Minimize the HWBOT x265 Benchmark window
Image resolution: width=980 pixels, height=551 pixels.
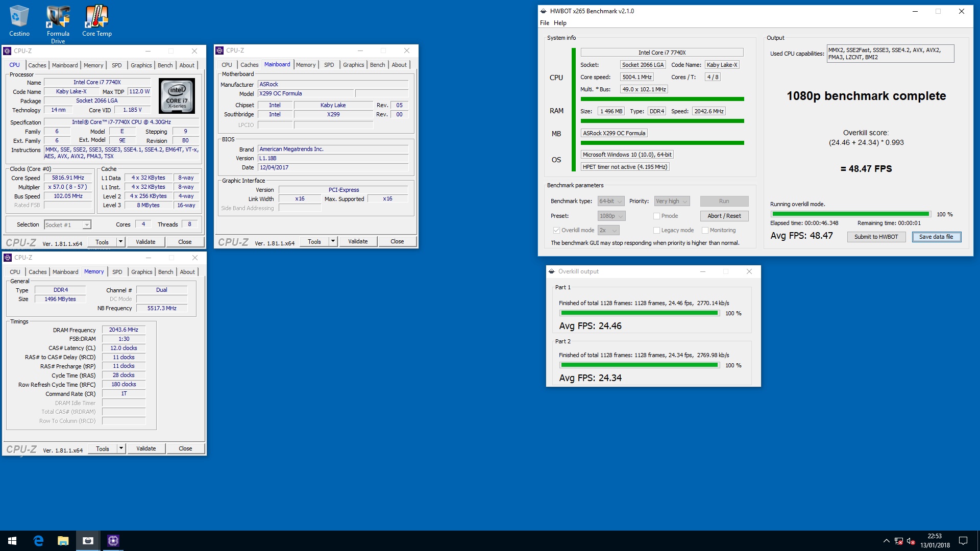click(x=915, y=11)
